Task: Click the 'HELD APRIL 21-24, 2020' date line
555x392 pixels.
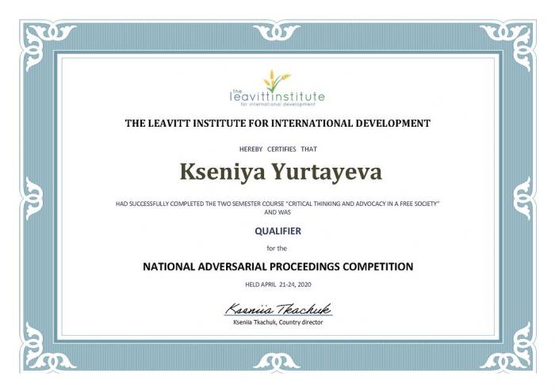Action: (x=277, y=284)
